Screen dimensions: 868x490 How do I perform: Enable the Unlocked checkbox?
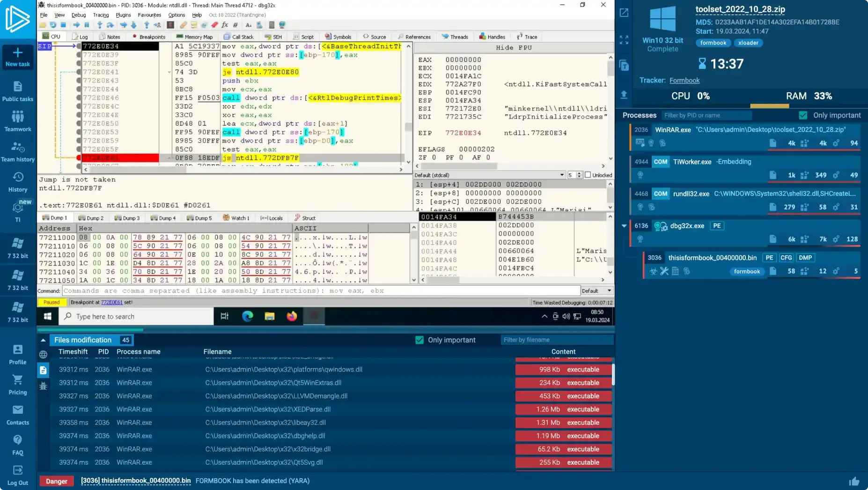click(x=588, y=175)
